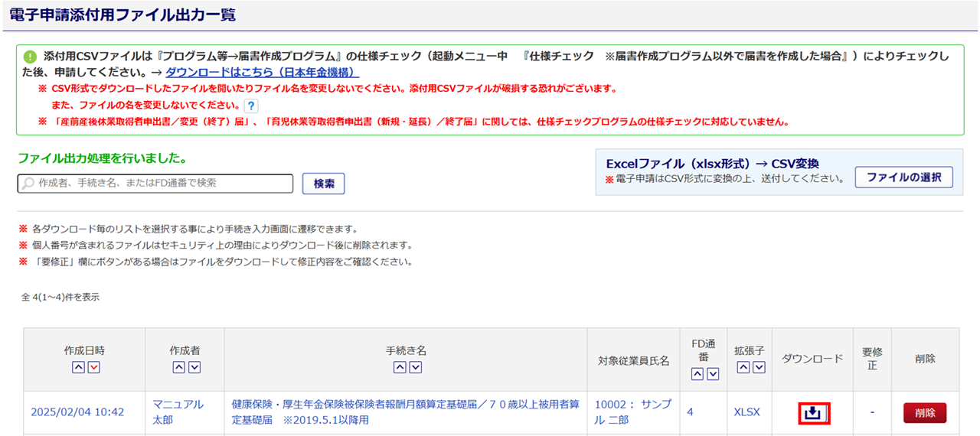Sort 作成者 column ascending
The width and height of the screenshot is (980, 436).
click(x=178, y=368)
